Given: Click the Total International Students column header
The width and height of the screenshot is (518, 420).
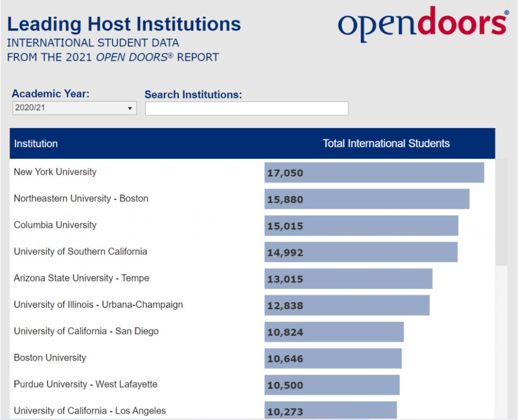Looking at the screenshot, I should coord(386,144).
